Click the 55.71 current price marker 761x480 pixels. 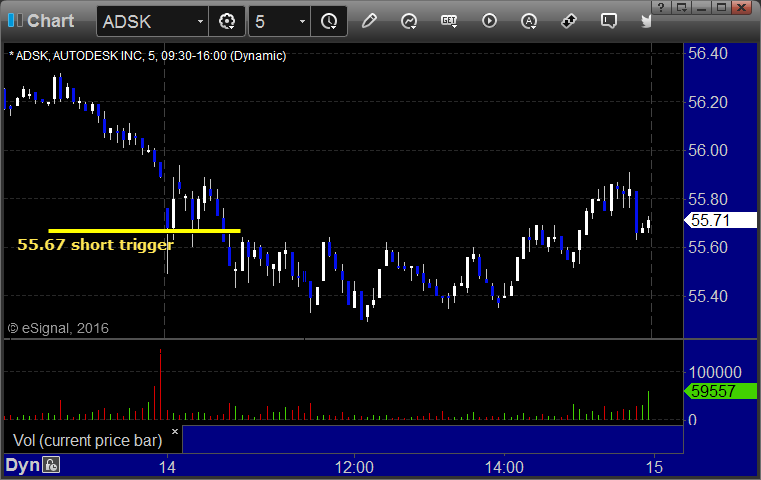point(720,220)
